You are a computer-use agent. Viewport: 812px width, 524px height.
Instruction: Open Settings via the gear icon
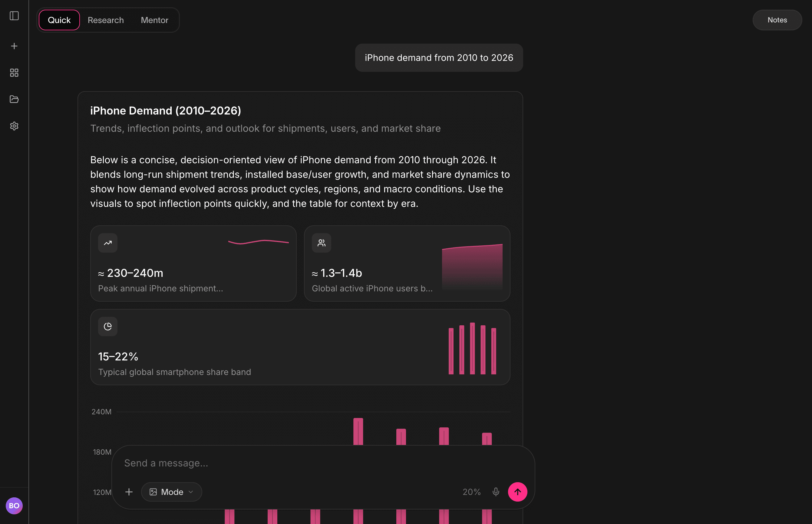[14, 126]
